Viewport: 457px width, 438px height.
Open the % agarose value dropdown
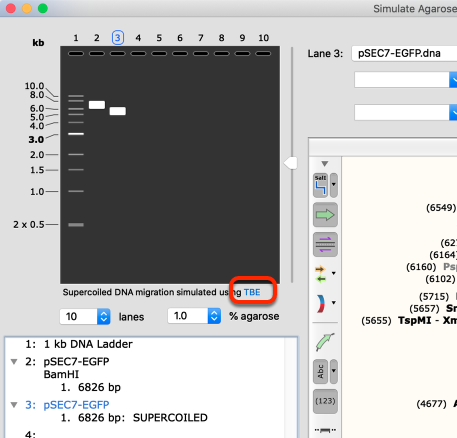pos(214,316)
